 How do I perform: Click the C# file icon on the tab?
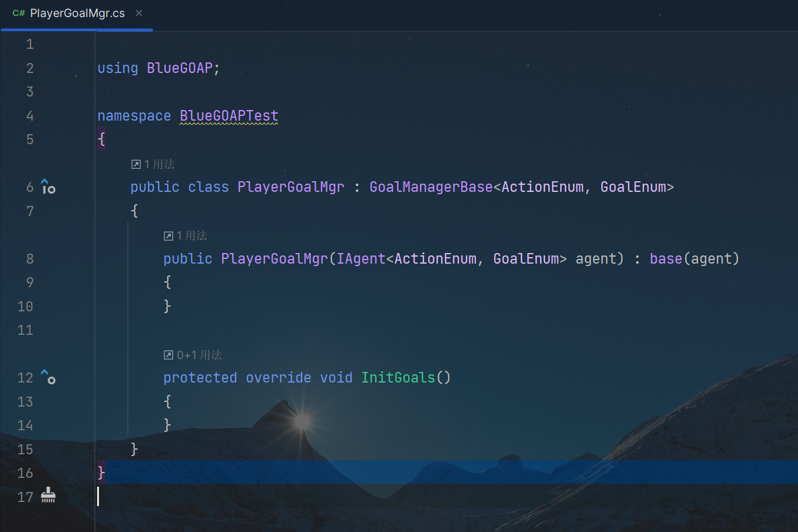19,14
